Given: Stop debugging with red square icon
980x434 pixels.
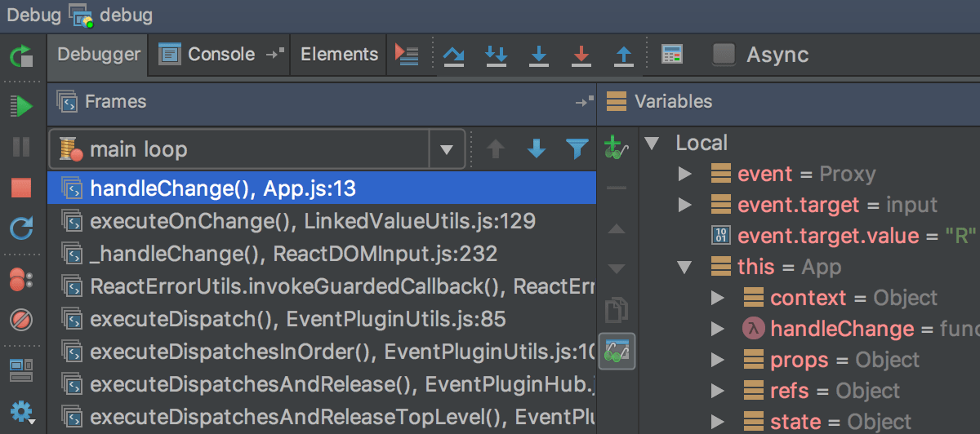Looking at the screenshot, I should click(21, 188).
